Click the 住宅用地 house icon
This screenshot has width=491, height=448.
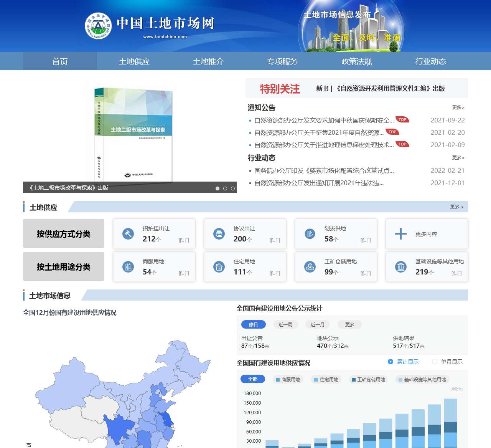click(x=219, y=266)
